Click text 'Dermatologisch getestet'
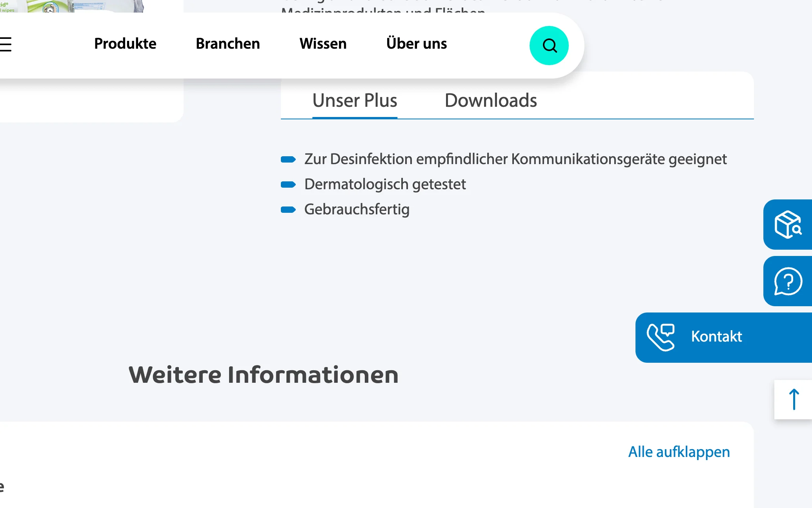The image size is (812, 508). tap(385, 184)
